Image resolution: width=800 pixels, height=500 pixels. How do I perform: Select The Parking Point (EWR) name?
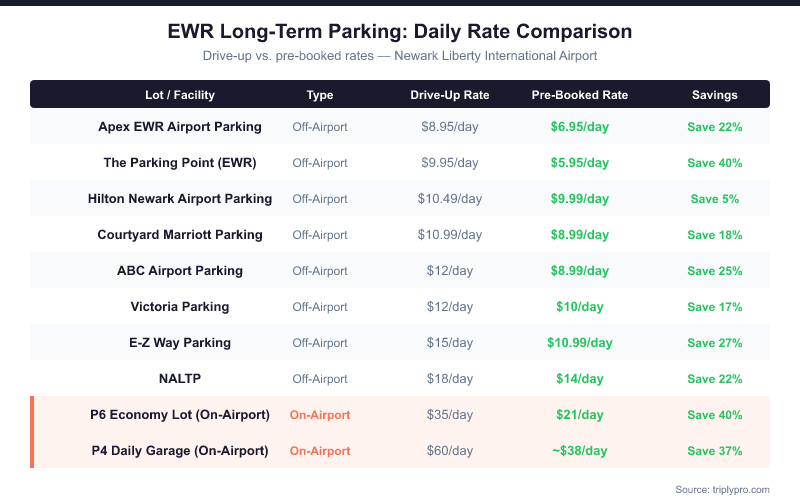point(180,163)
